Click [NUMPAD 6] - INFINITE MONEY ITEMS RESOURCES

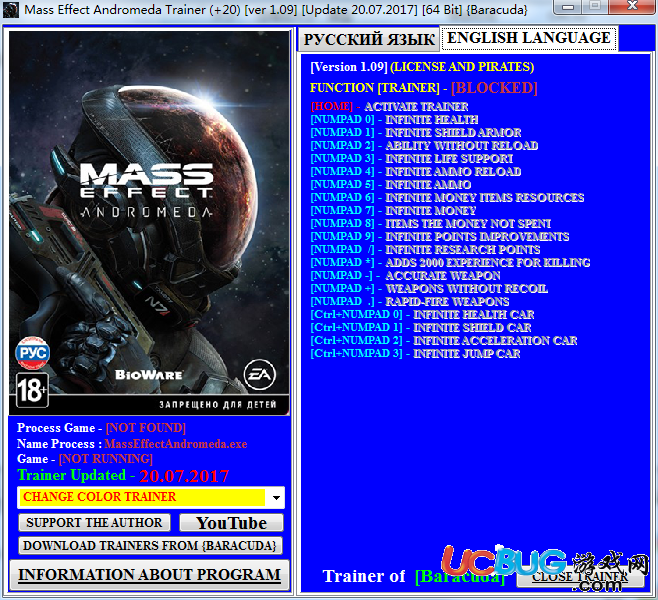(447, 198)
